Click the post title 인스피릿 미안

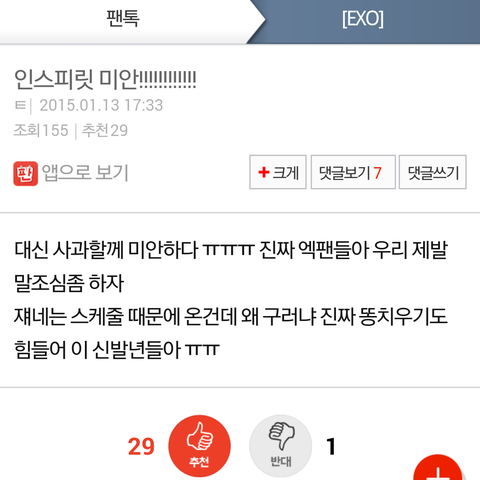click(105, 80)
